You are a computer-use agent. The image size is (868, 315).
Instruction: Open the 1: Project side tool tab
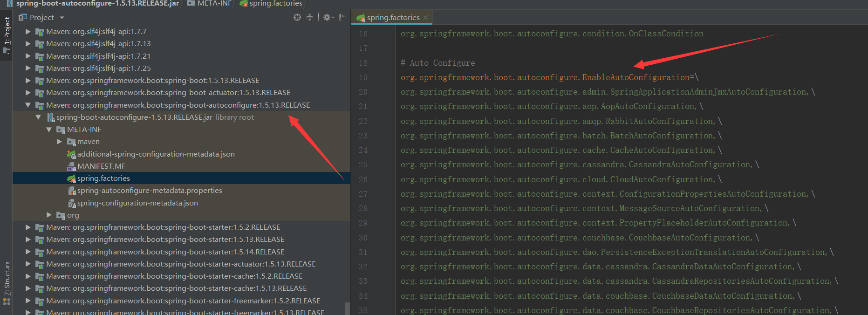click(7, 35)
